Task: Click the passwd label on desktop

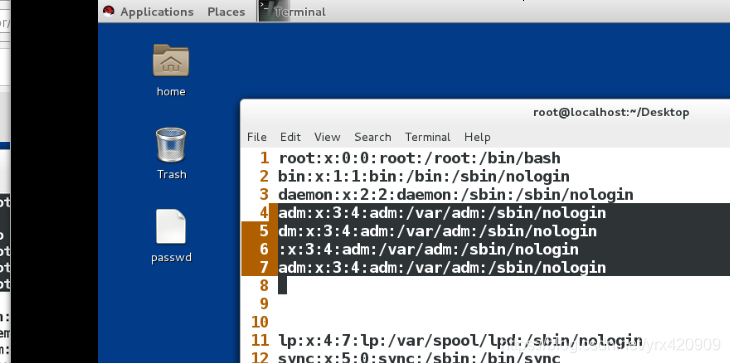Action: pyautogui.click(x=171, y=258)
